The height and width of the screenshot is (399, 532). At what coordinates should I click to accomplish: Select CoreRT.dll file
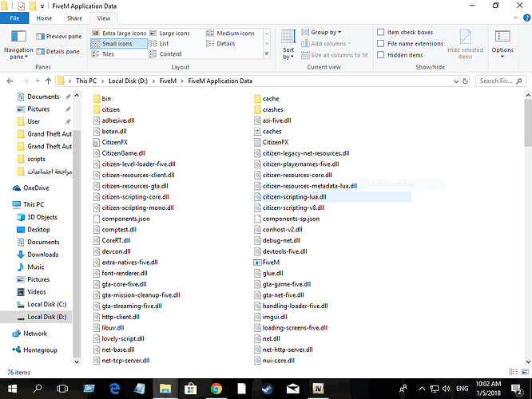(112, 240)
